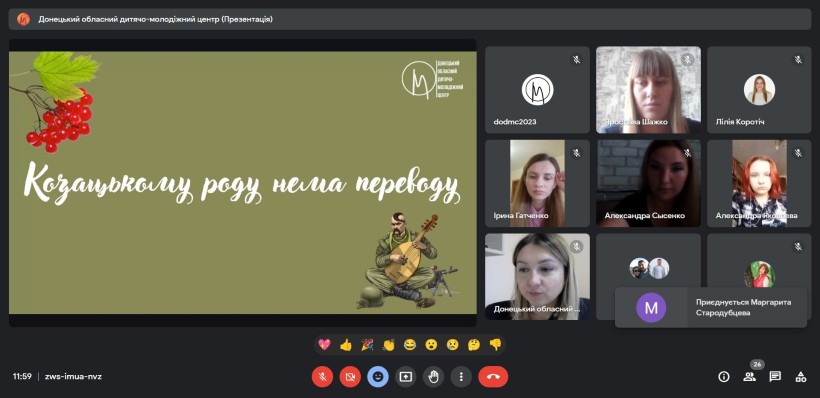Unmute the microphone in the bottom bar
The image size is (820, 398).
(x=322, y=377)
